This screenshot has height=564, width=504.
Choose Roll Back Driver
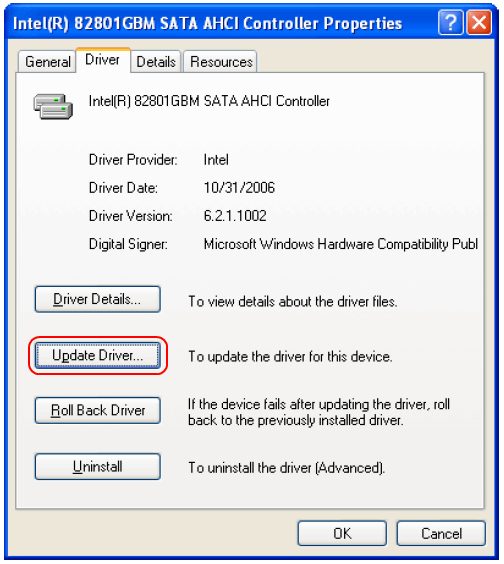(97, 410)
